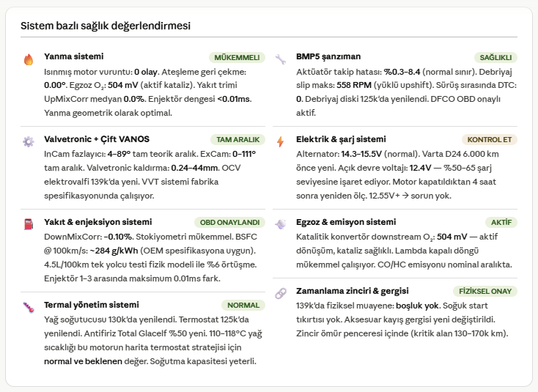Click the flame icon beside Yanma sistemi
The width and height of the screenshot is (538, 392).
29,60
